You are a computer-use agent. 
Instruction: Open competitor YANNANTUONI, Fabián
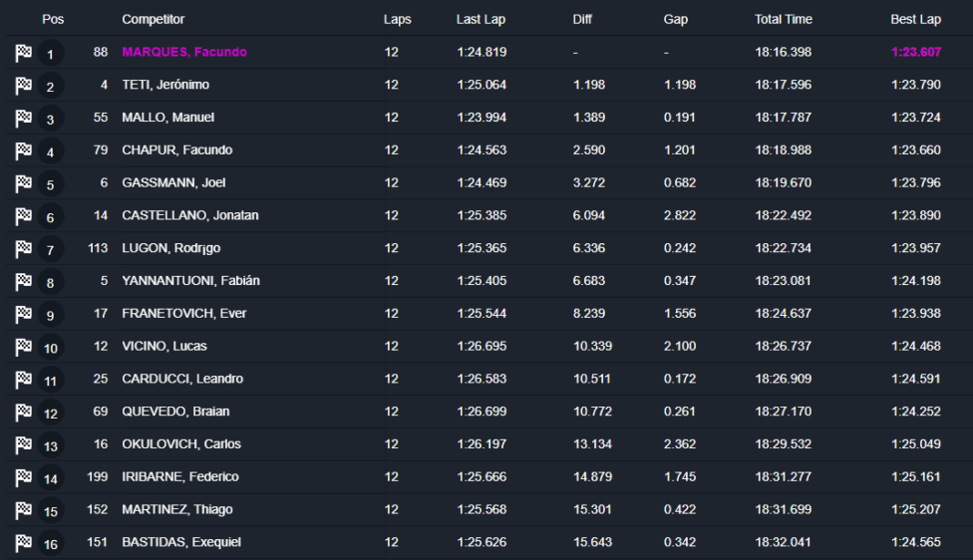pos(190,281)
